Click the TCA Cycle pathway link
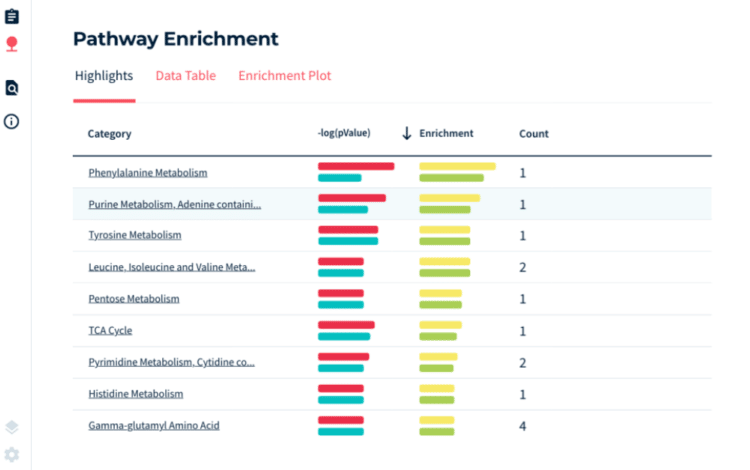This screenshot has width=750, height=470. (x=110, y=330)
